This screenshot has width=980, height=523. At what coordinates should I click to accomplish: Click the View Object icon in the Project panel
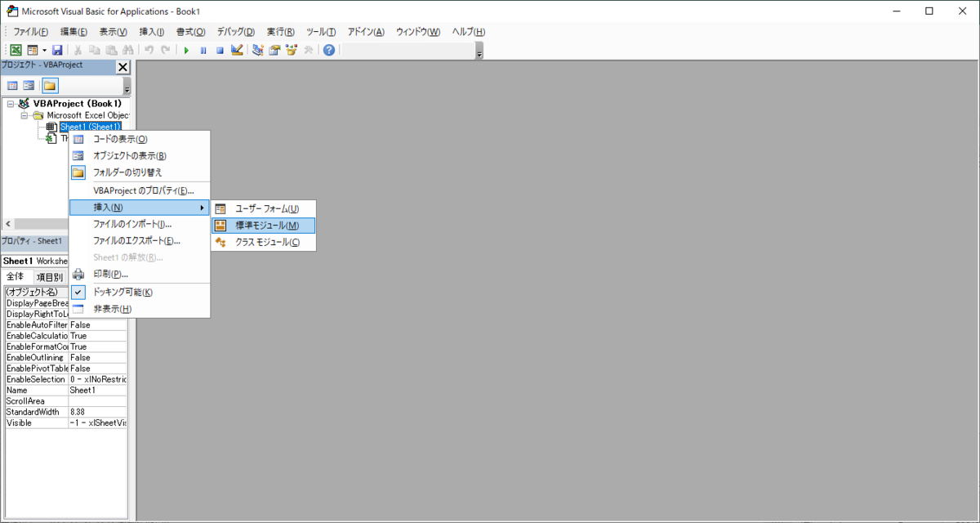point(29,86)
